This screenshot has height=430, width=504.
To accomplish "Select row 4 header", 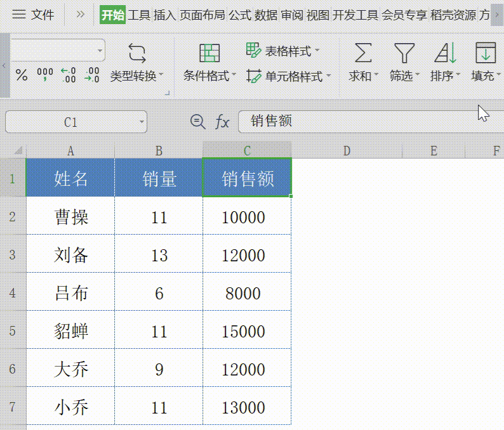I will [x=13, y=292].
